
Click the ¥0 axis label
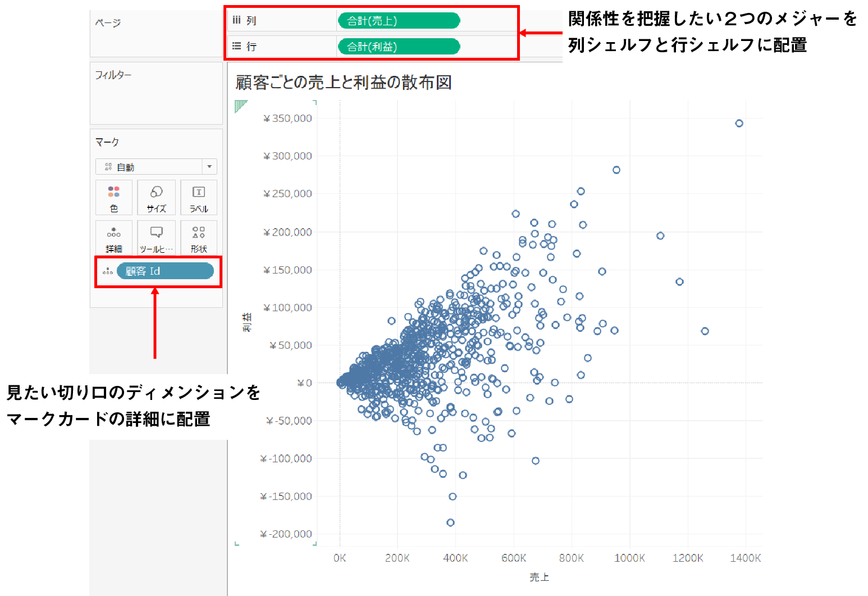point(305,383)
